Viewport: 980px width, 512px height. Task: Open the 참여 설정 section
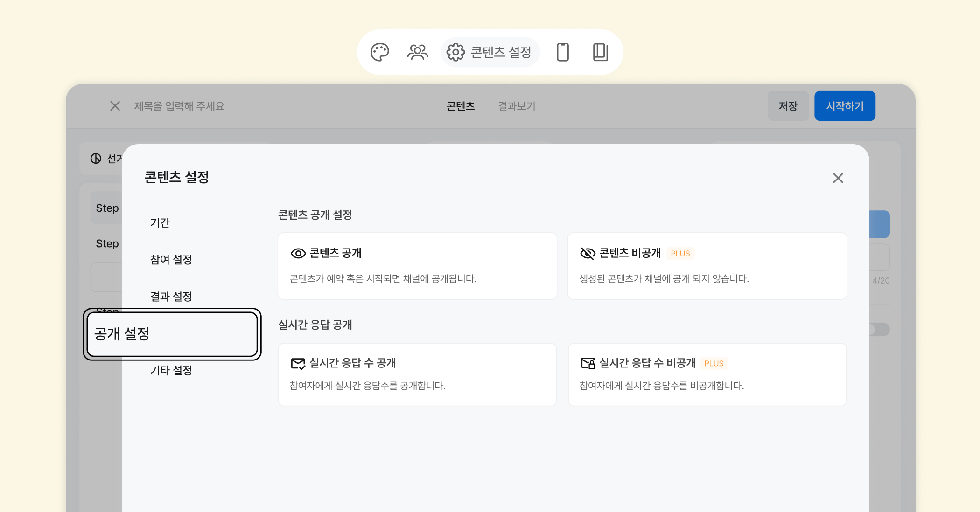click(x=171, y=259)
